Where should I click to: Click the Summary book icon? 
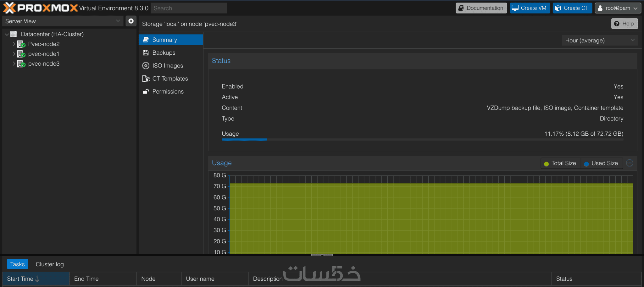point(146,40)
